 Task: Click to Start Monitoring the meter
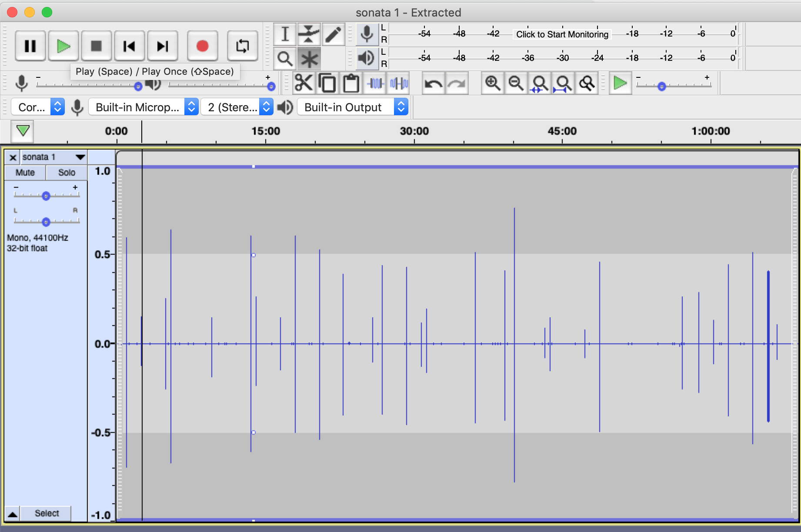point(562,34)
